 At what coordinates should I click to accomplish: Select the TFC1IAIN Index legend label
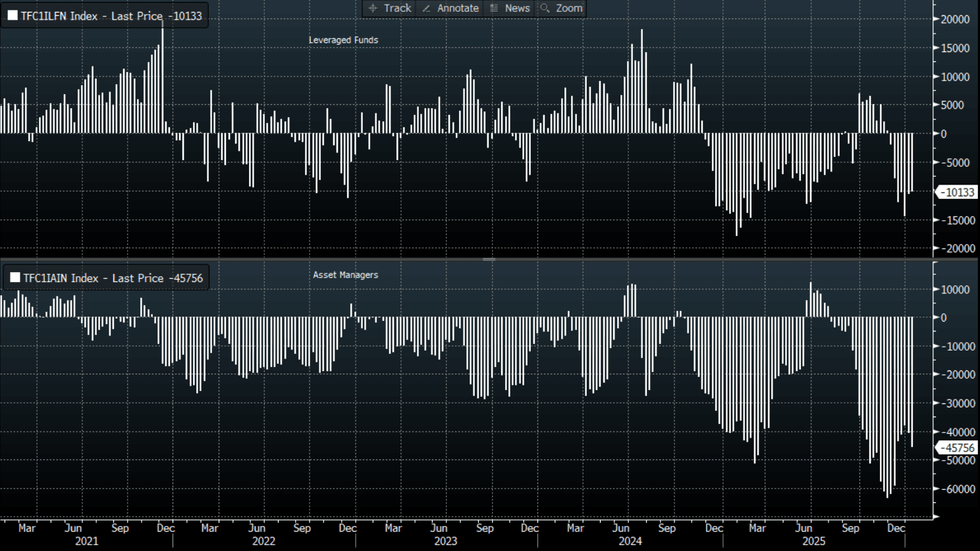(113, 278)
